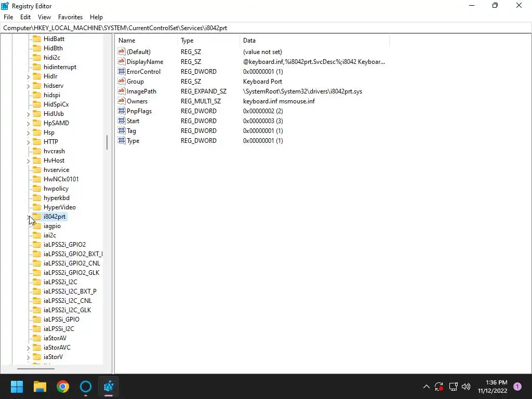Select the hidinterrupt folder icon
The height and width of the screenshot is (399, 532).
[x=37, y=67]
